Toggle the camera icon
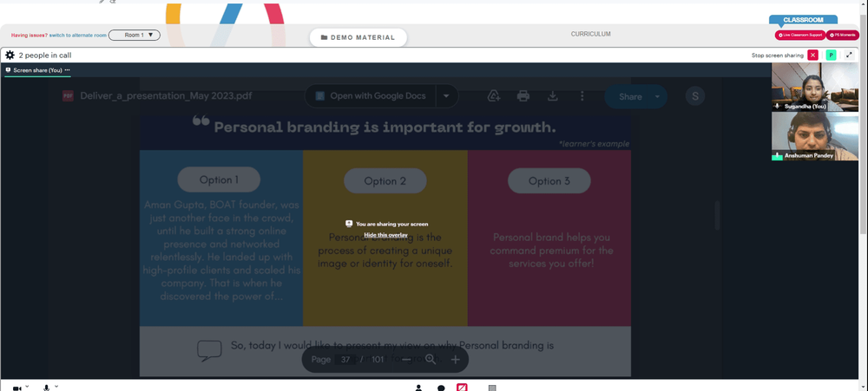Image resolution: width=868 pixels, height=391 pixels. click(x=17, y=388)
